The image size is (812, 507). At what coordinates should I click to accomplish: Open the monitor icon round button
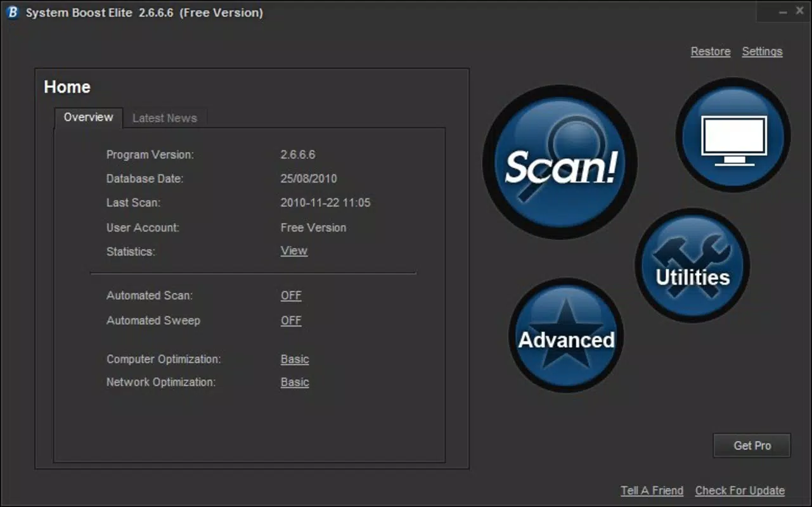pos(733,135)
